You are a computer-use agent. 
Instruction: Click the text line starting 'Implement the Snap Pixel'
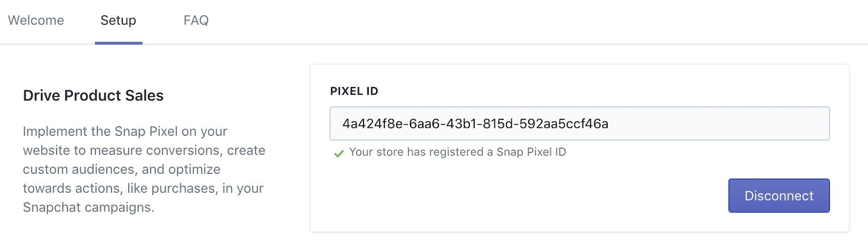coord(125,131)
